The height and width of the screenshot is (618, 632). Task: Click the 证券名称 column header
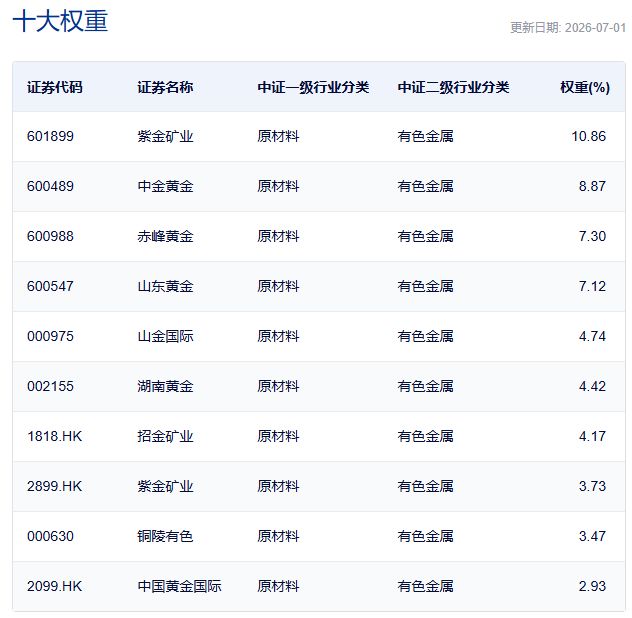pos(165,87)
